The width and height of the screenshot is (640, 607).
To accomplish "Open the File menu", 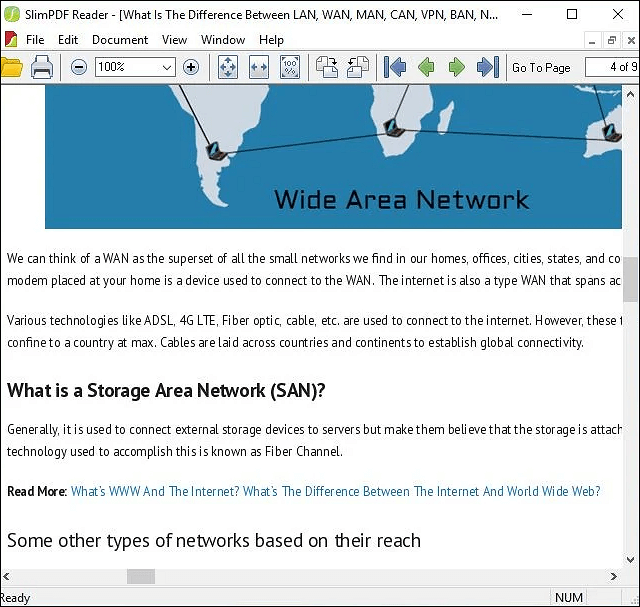I will (x=35, y=40).
